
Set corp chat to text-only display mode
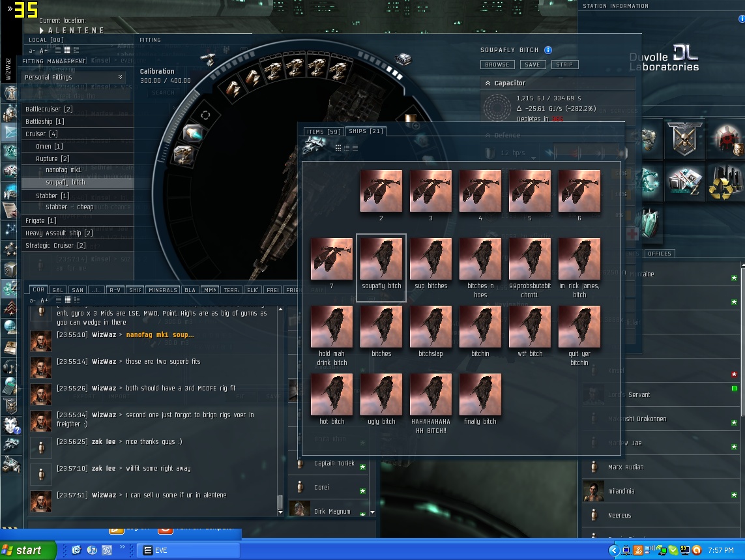pyautogui.click(x=59, y=300)
